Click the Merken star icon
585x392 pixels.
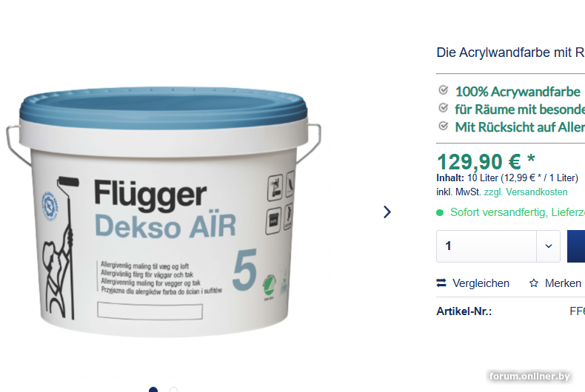(x=533, y=283)
